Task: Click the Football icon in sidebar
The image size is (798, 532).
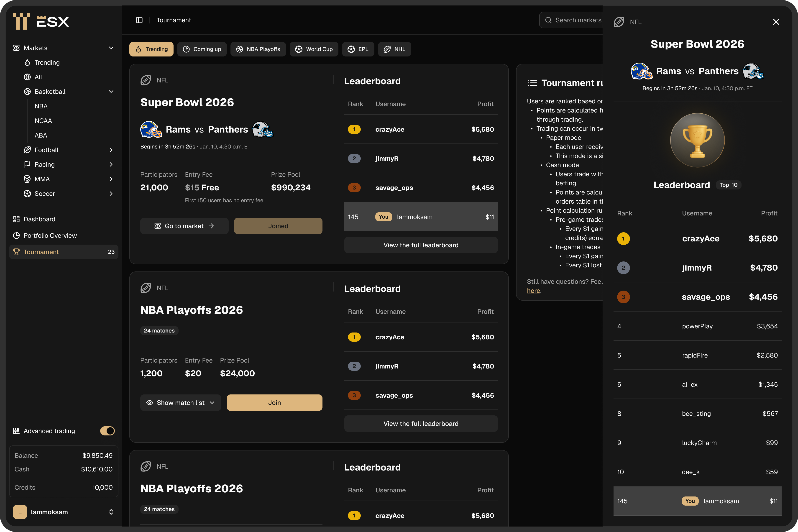Action: point(28,150)
